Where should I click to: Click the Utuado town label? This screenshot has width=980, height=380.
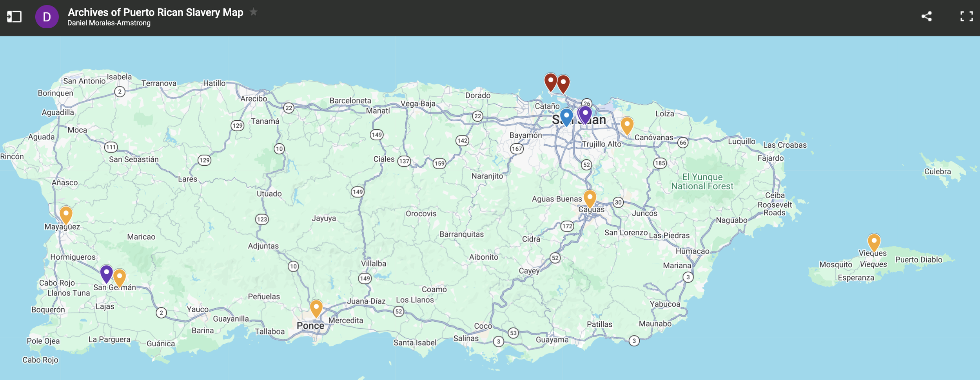(269, 194)
